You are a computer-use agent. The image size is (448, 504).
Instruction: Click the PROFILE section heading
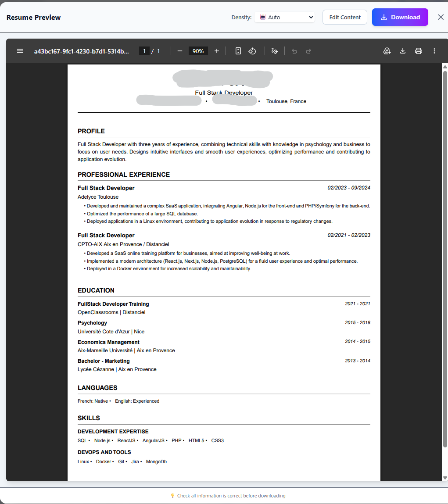click(x=91, y=131)
